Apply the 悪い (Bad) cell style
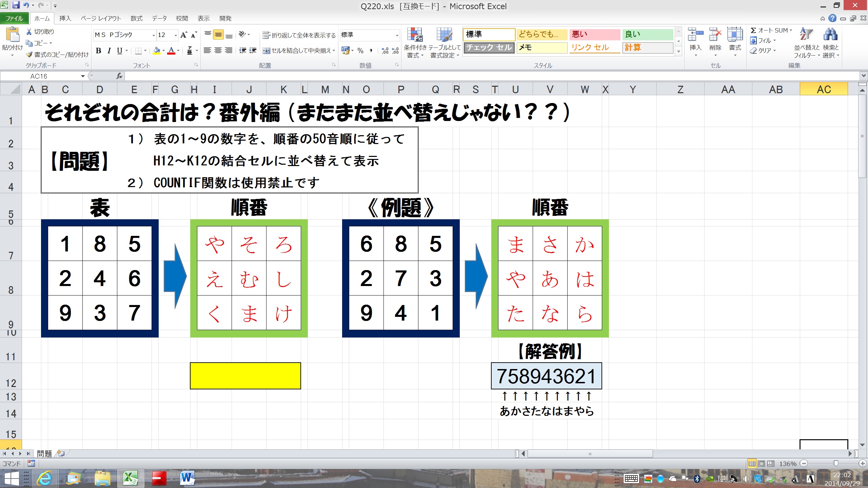The height and width of the screenshot is (488, 868). [x=594, y=34]
